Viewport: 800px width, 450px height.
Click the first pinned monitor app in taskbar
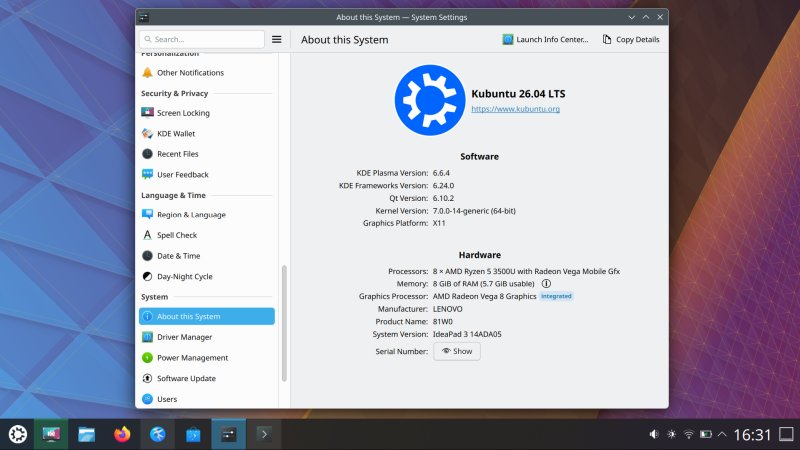[51, 434]
